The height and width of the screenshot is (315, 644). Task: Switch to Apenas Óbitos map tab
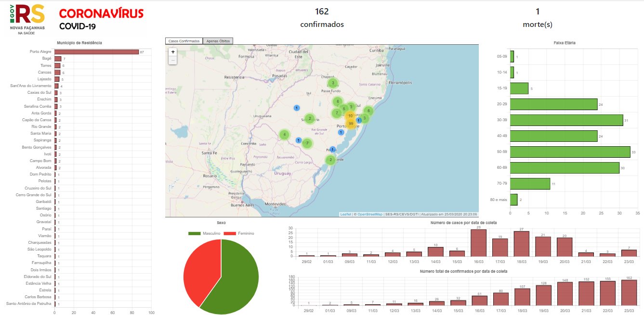pos(218,41)
